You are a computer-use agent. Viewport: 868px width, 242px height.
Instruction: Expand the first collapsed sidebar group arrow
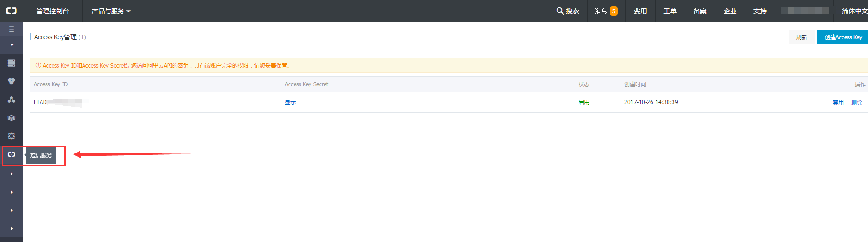point(11,174)
